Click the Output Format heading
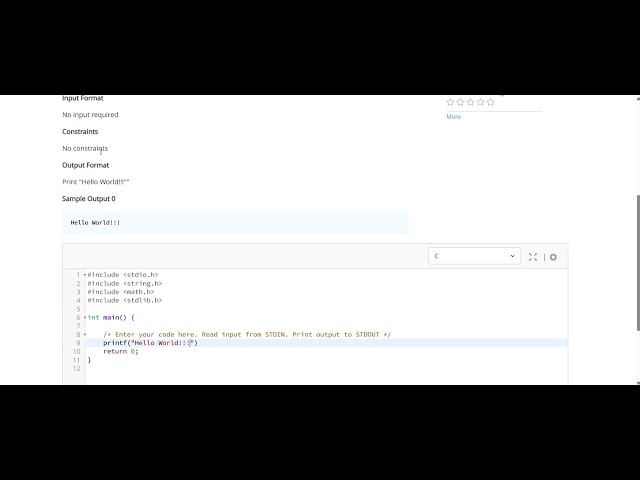The width and height of the screenshot is (640, 480). click(x=85, y=165)
